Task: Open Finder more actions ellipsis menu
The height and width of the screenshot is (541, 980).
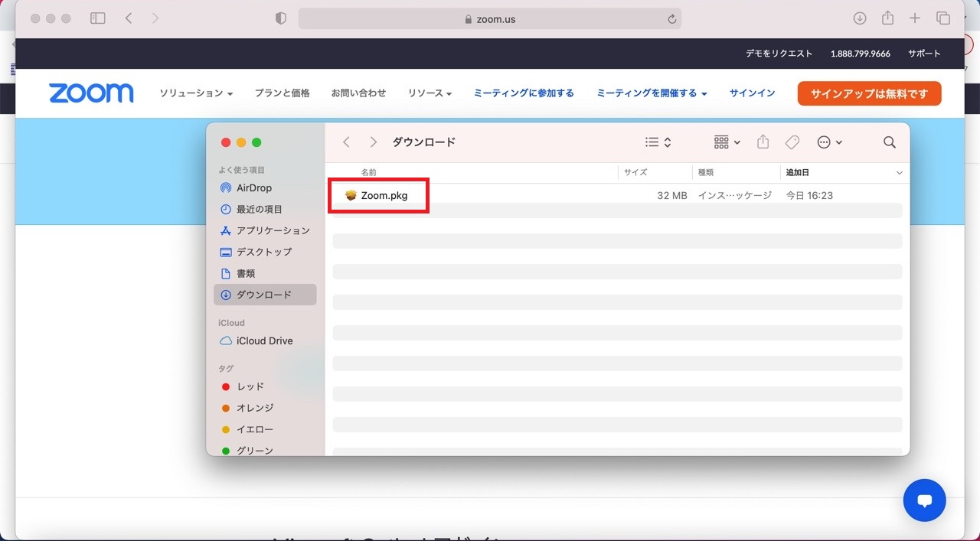Action: point(829,142)
